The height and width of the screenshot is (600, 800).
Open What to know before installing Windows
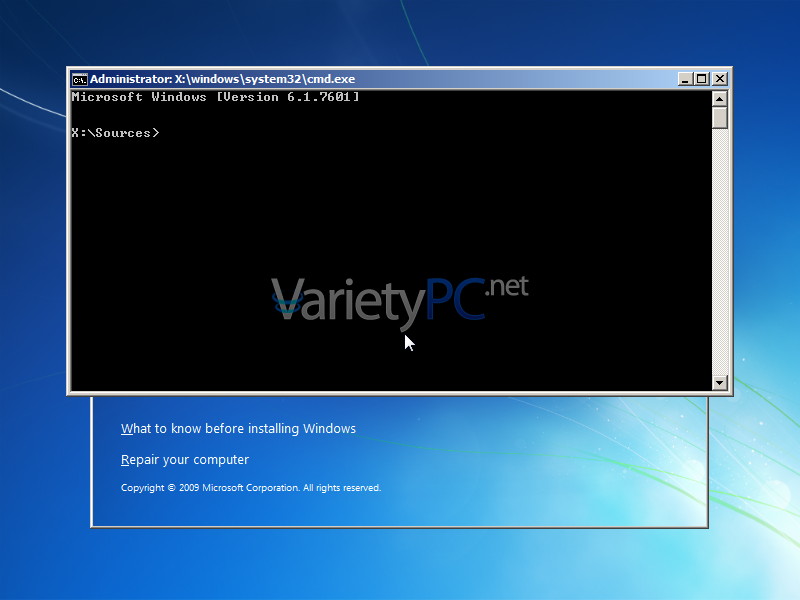[238, 429]
